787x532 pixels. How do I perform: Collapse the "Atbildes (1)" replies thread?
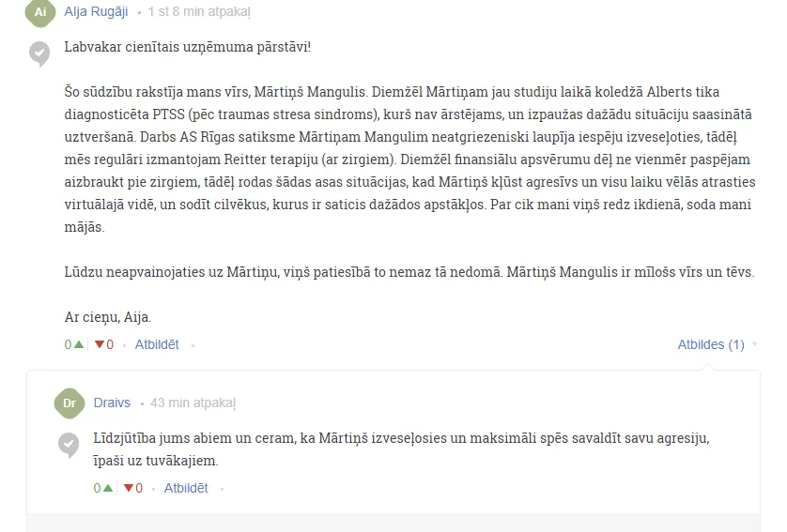pos(711,344)
